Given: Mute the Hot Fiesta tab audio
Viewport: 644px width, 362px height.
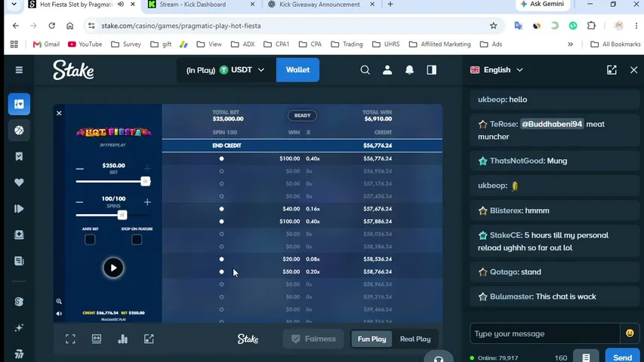Looking at the screenshot, I should tap(121, 4).
